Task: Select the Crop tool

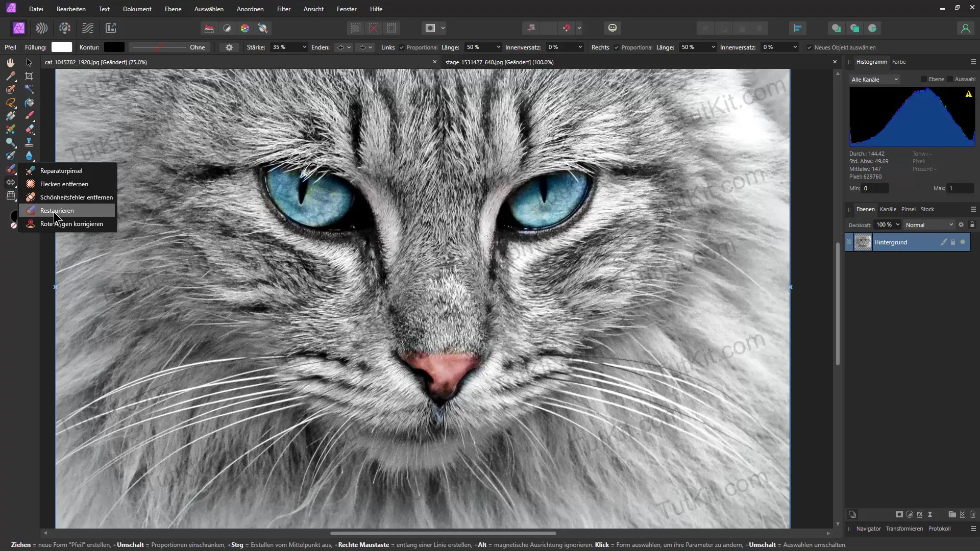Action: coord(29,76)
